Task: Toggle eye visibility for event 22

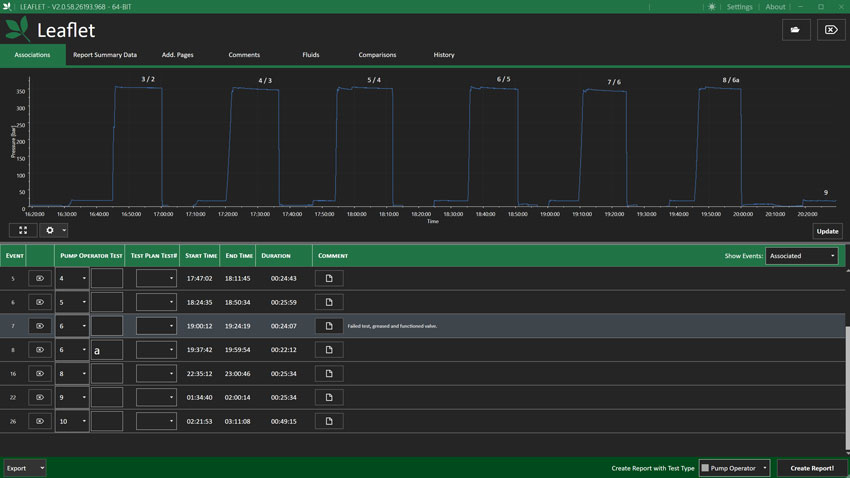Action: click(40, 397)
